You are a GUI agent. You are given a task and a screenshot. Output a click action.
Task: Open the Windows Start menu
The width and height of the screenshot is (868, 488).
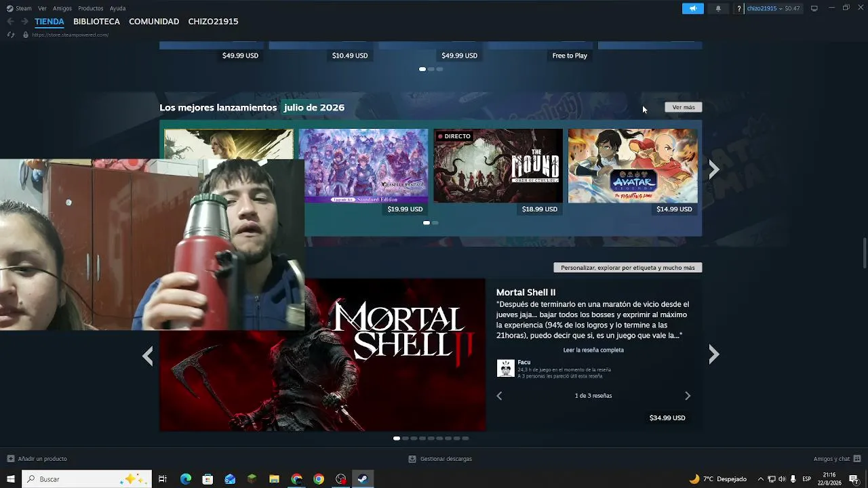[x=10, y=479]
